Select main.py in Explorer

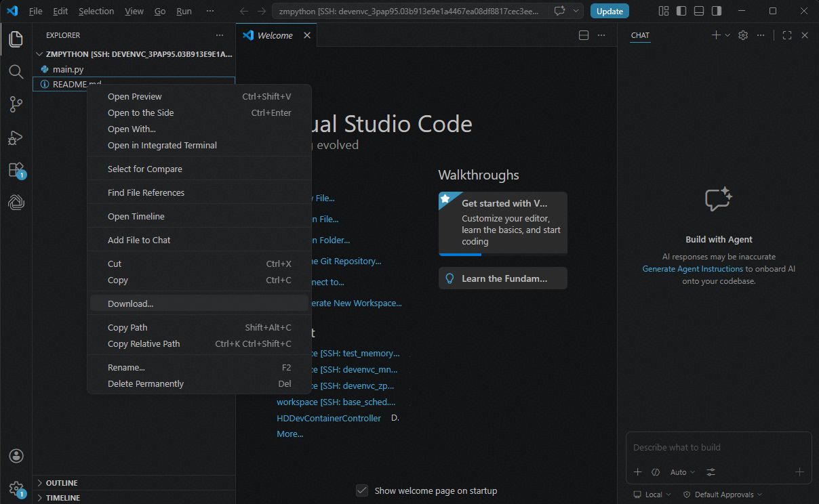click(134, 69)
